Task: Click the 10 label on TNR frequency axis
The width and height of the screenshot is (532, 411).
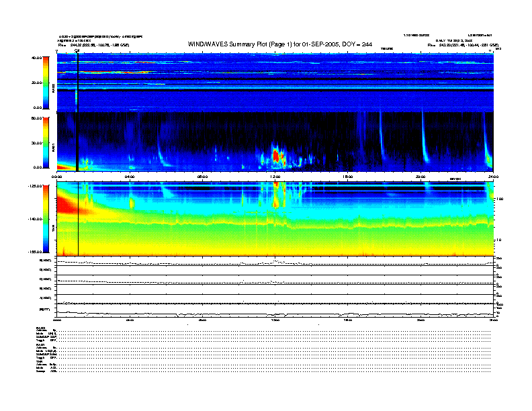Action: [498, 240]
